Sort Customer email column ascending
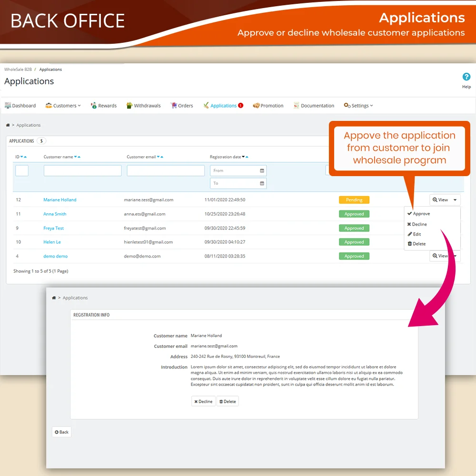Screen dimensions: 476x476 (x=162, y=157)
